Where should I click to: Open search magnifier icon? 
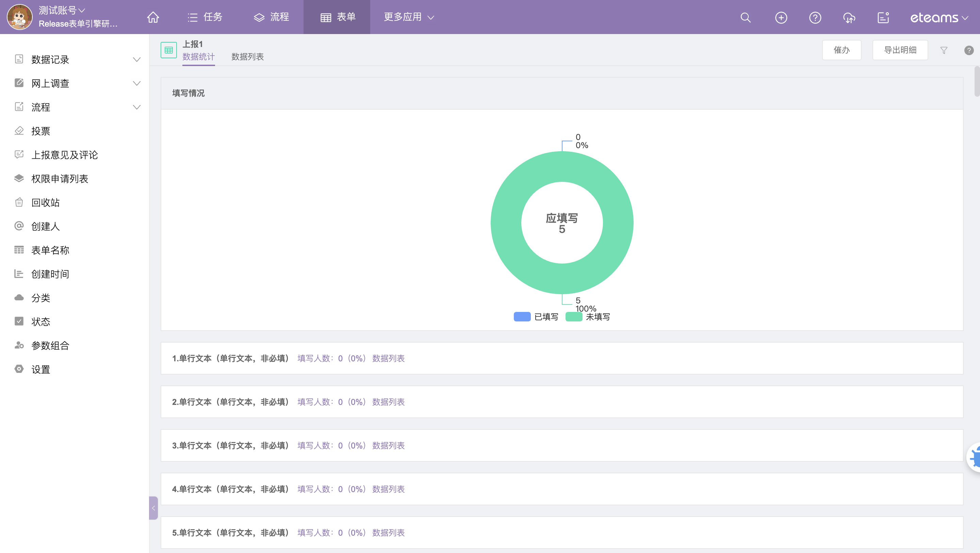[746, 17]
